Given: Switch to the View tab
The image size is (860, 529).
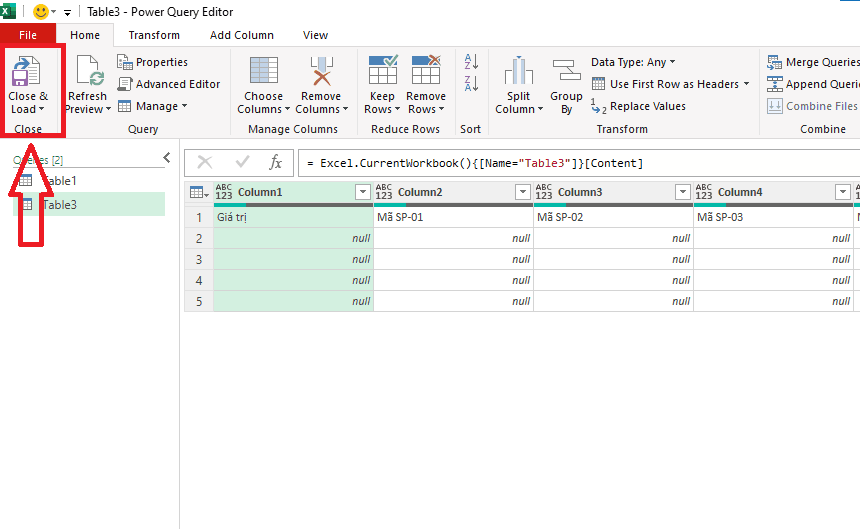Looking at the screenshot, I should (315, 35).
